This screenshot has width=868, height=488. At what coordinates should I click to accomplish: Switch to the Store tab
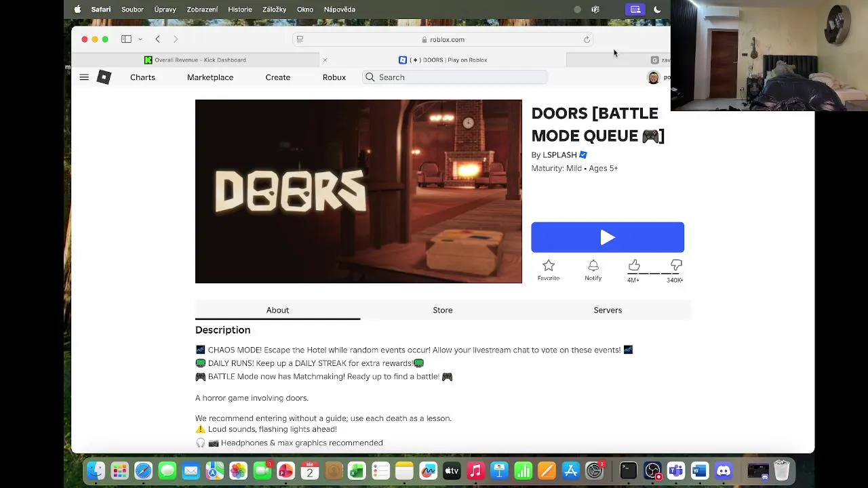click(443, 310)
